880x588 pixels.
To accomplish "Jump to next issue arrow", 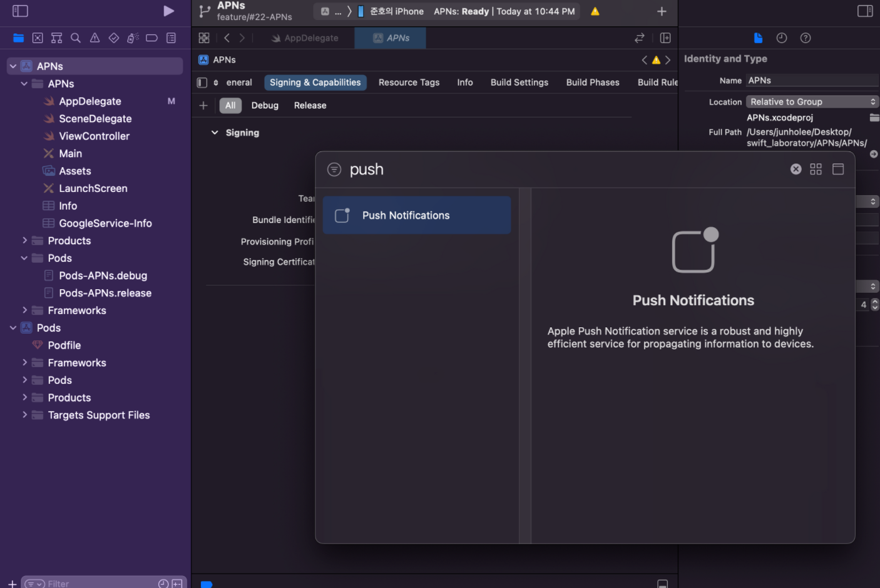I will pos(668,60).
